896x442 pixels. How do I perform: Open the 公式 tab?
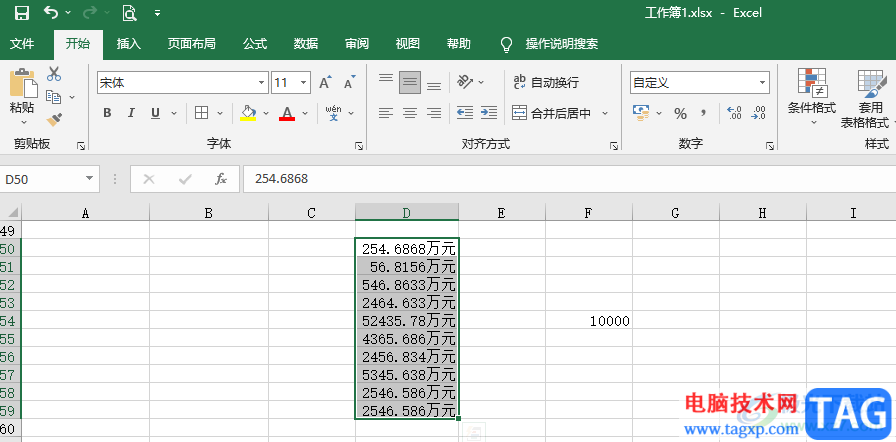(255, 44)
